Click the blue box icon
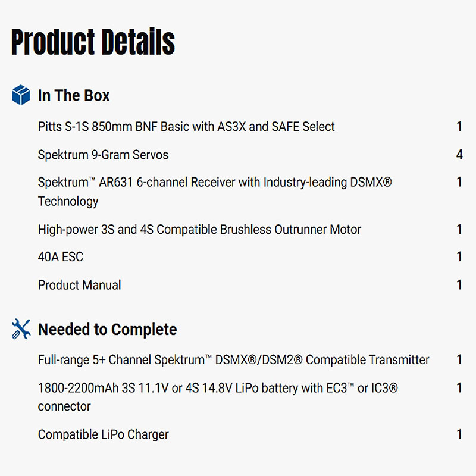 click(21, 95)
